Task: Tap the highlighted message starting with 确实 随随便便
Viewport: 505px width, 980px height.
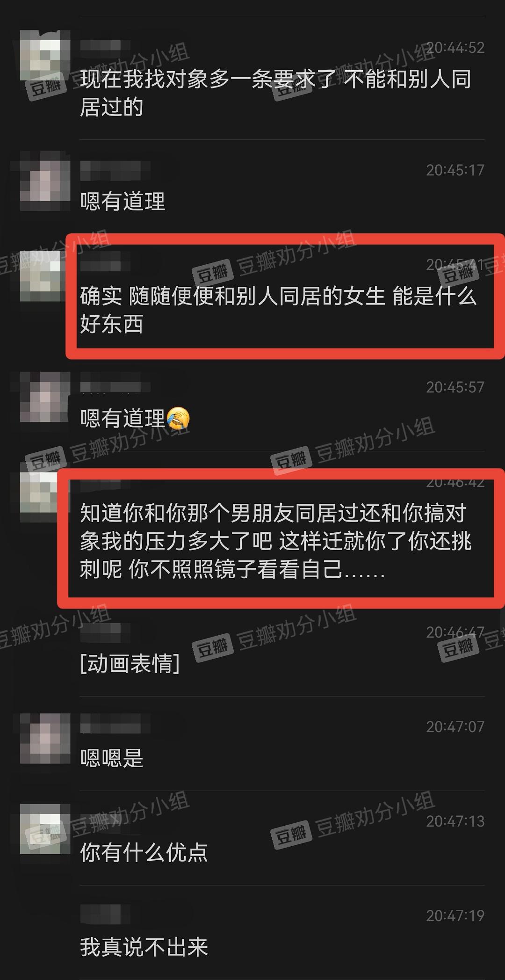Action: point(278,310)
